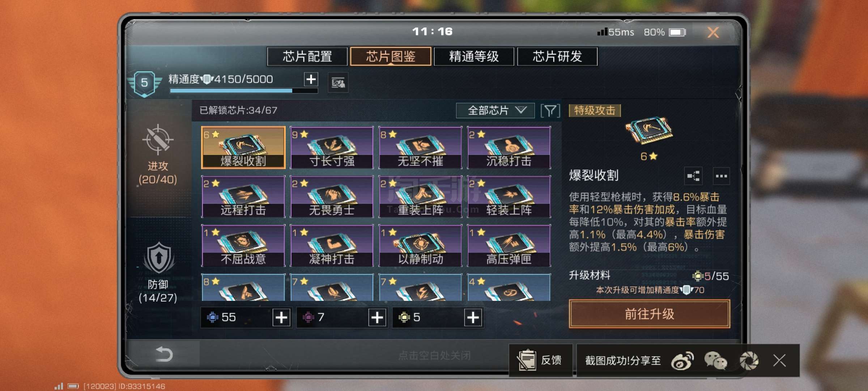Select the 寸长寸强 chip card
This screenshot has height=391, width=868.
[x=332, y=148]
